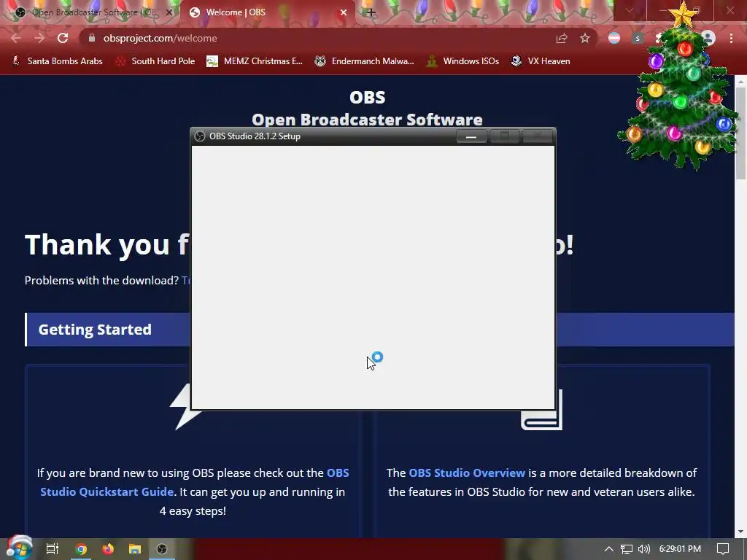Open the Windows Start button
Screen dimensions: 747x560
(19, 548)
